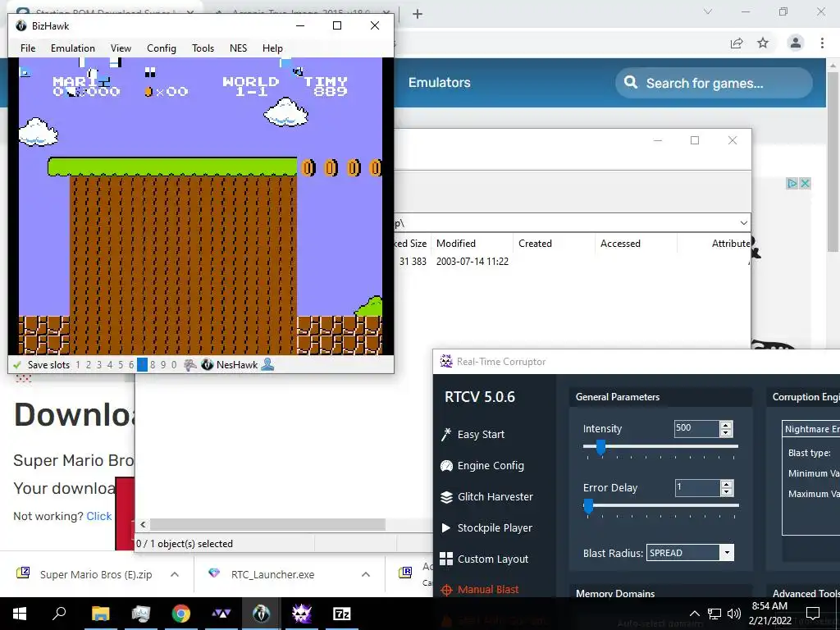Expand options for Super Mario Bros (E).zip download
840x630 pixels.
(x=175, y=574)
